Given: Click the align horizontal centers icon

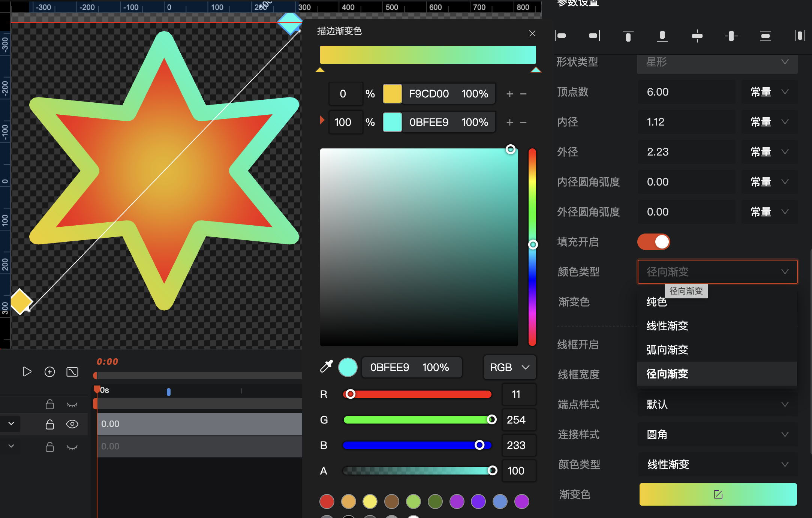Looking at the screenshot, I should click(697, 36).
